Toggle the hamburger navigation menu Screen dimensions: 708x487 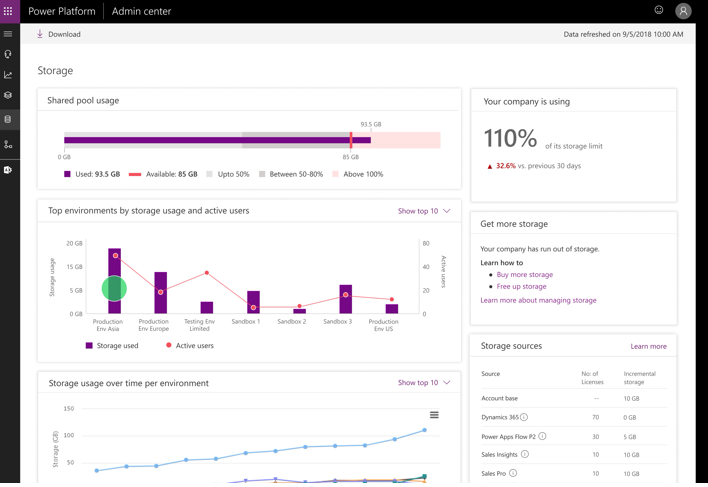click(8, 34)
